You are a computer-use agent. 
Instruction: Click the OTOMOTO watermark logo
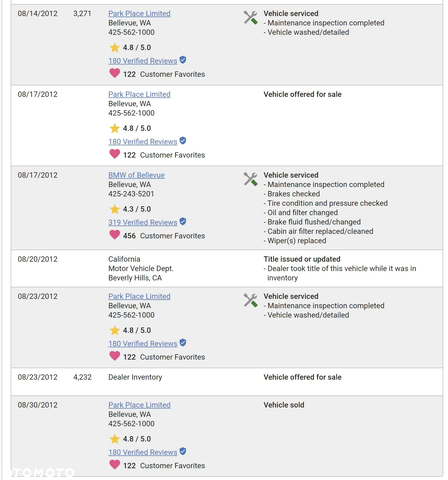(39, 473)
